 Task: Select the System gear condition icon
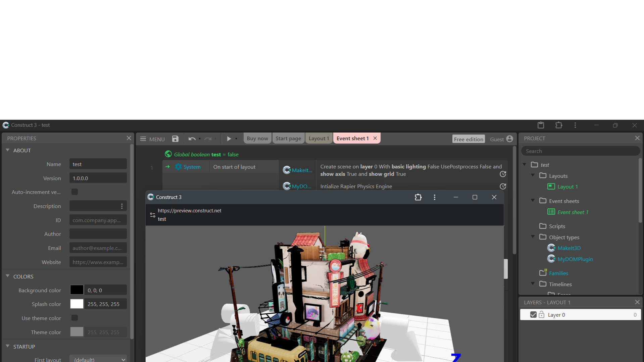[178, 167]
